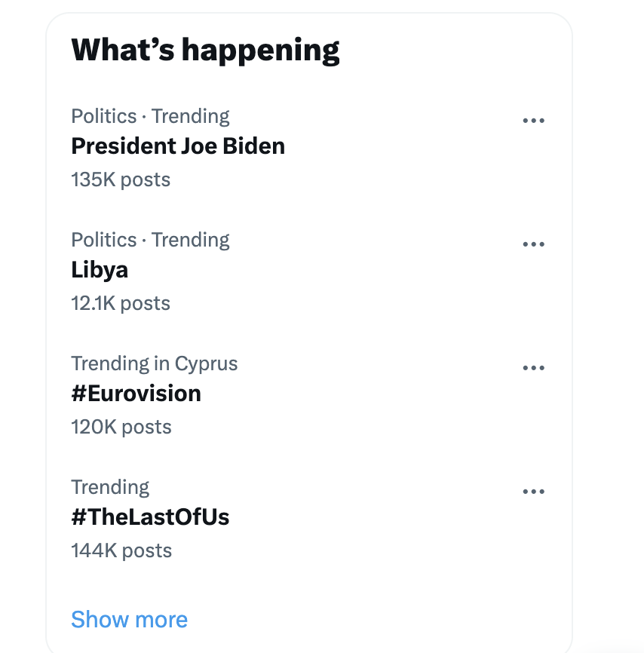Click the 'Trending' word above Libya

point(190,240)
